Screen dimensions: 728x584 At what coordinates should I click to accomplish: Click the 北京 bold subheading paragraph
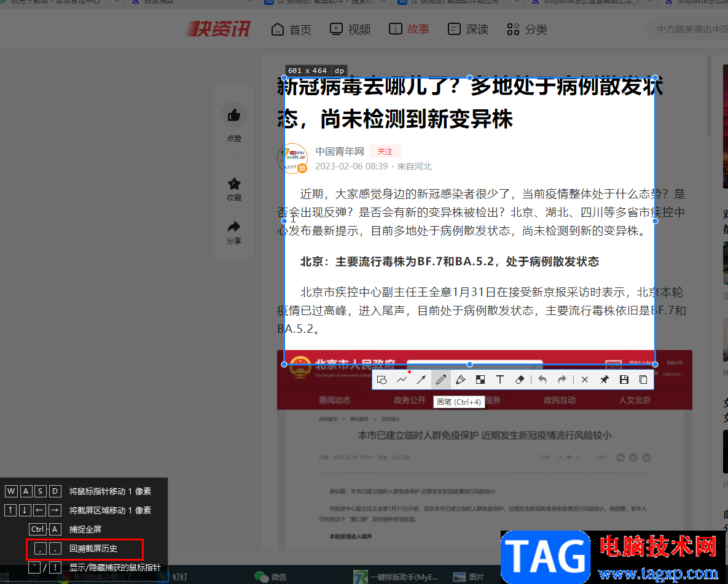[450, 262]
